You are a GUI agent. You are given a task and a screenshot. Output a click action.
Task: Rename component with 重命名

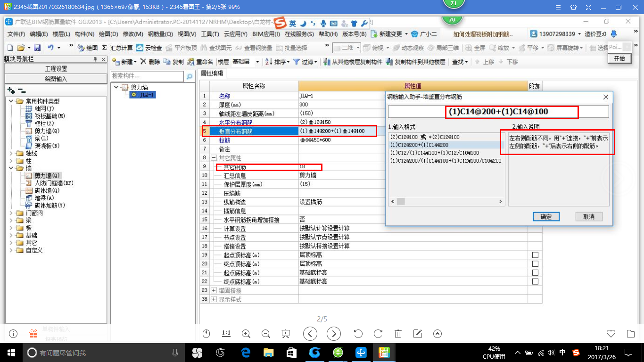coord(200,62)
